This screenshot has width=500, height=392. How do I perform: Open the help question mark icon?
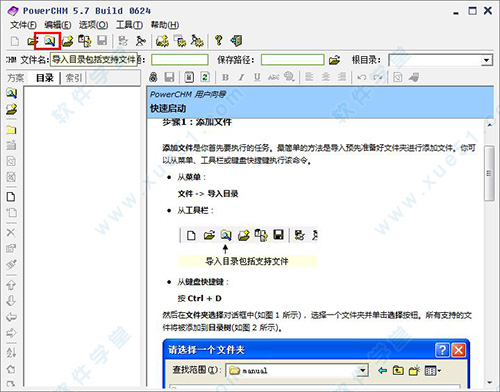click(218, 40)
